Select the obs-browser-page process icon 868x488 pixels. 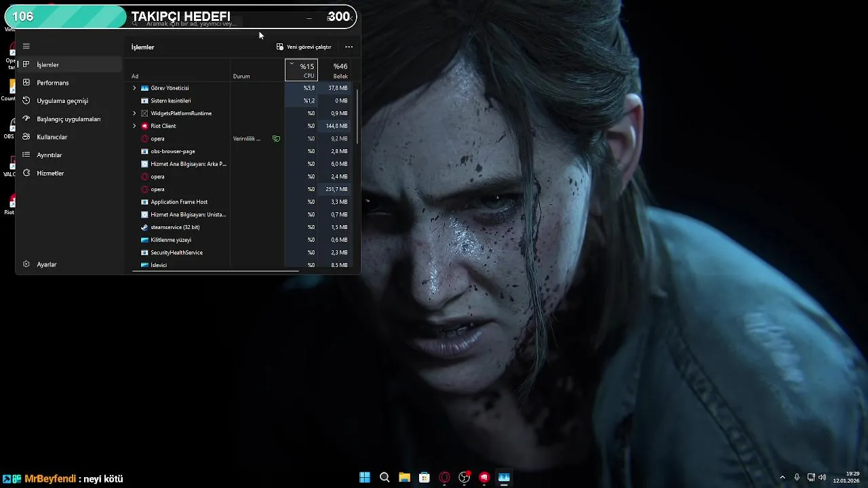click(144, 151)
